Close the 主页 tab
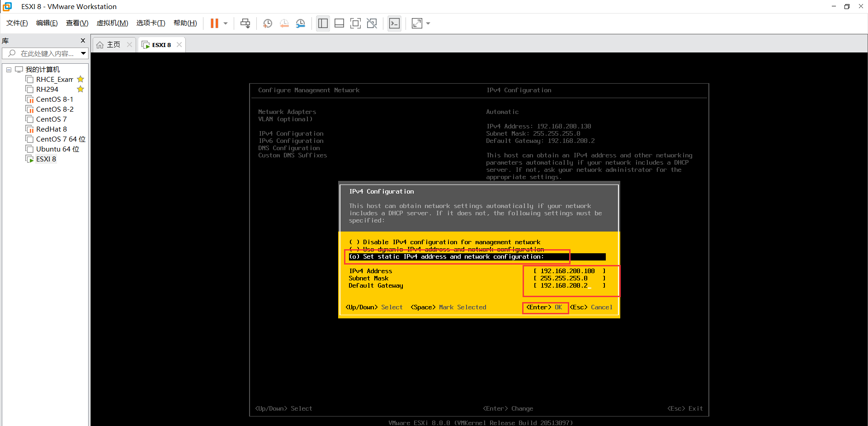This screenshot has height=426, width=868. [x=130, y=44]
